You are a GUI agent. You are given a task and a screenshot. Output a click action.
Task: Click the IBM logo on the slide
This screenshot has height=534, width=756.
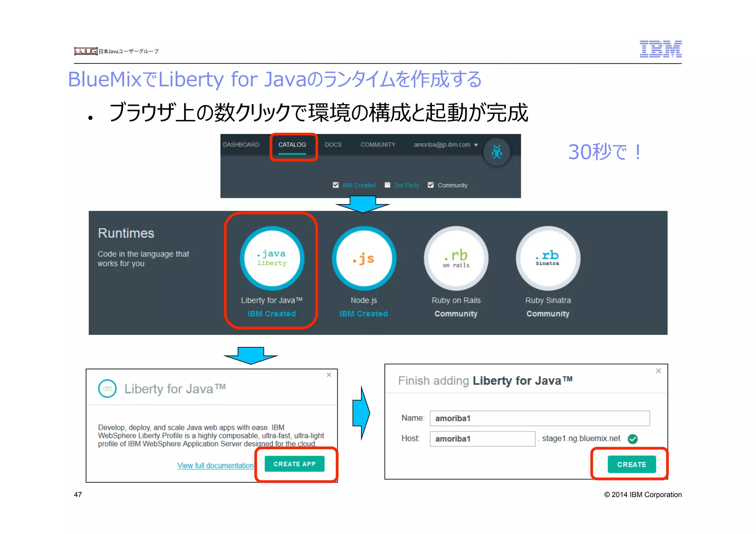pos(660,49)
